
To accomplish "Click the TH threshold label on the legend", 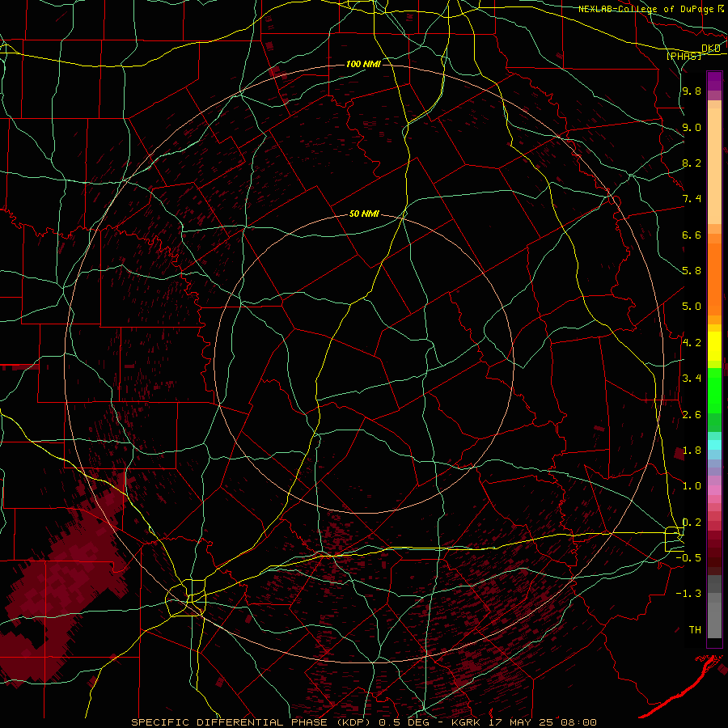I will (x=695, y=630).
